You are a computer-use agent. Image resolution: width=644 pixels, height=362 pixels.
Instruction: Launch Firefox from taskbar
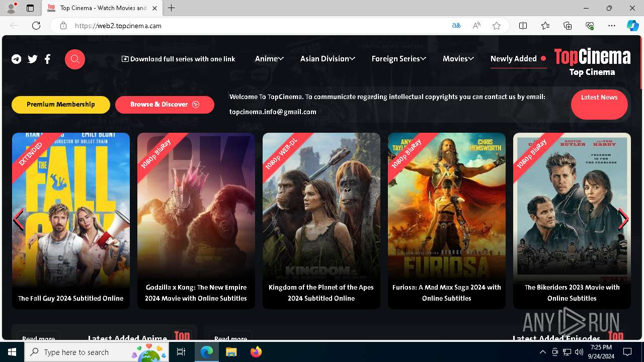tap(256, 352)
